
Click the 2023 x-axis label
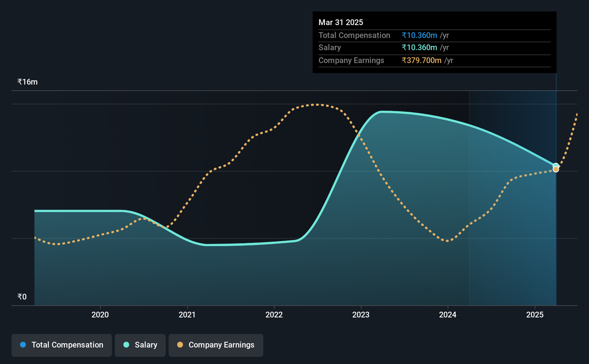tap(361, 315)
